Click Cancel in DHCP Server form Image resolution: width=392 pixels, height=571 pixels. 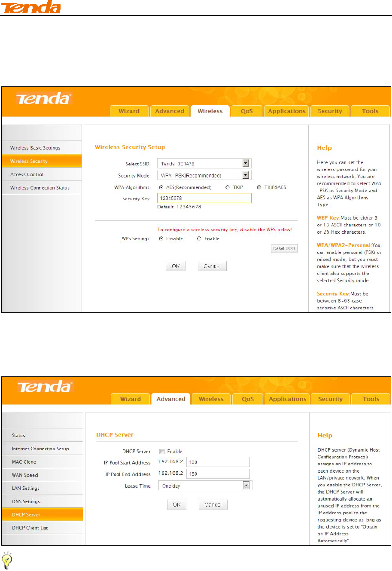213,504
